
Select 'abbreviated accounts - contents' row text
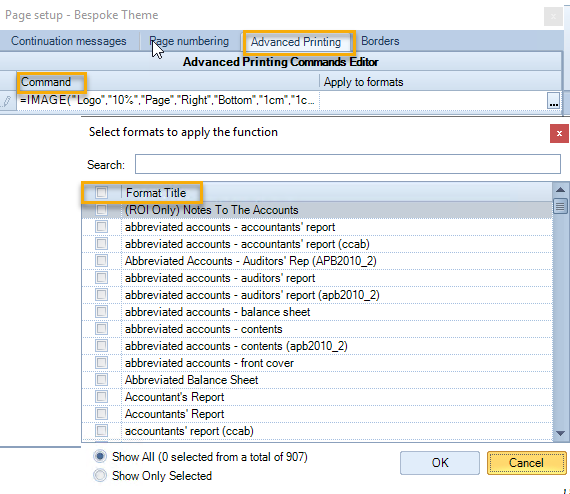pos(204,329)
